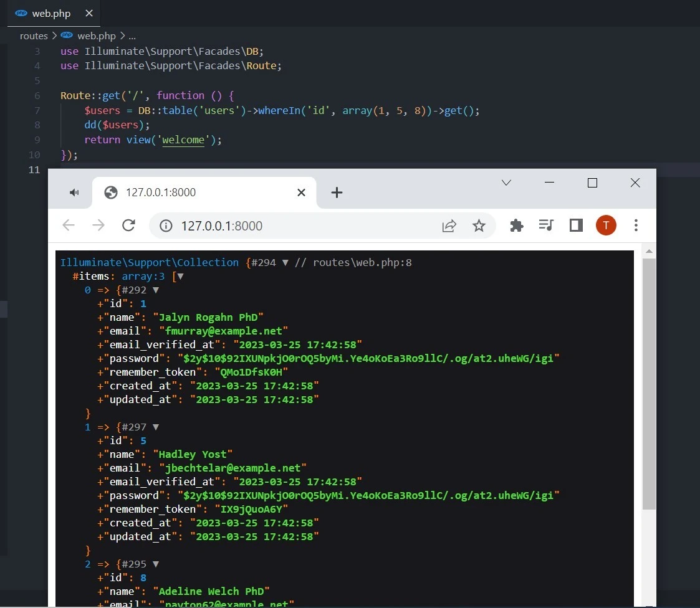This screenshot has height=608, width=700.
Task: Collapse the Collection #294 dump arrow
Action: coord(285,263)
